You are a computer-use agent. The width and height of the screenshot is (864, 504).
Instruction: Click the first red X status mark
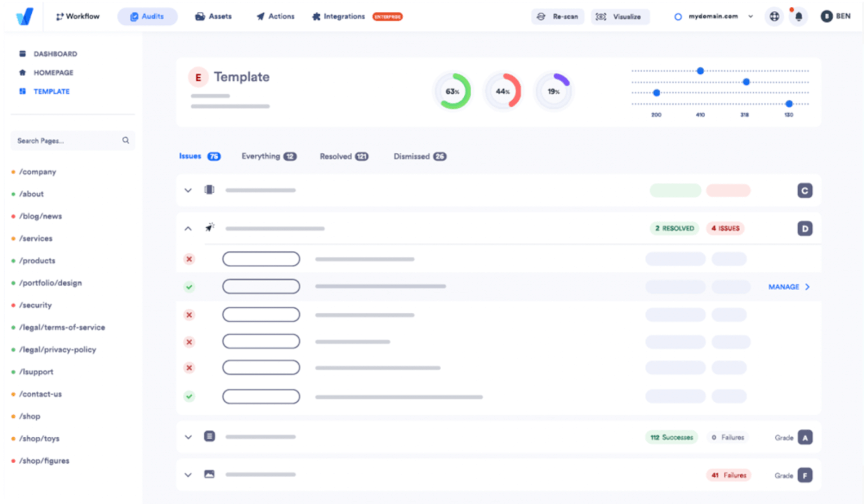[x=189, y=259]
